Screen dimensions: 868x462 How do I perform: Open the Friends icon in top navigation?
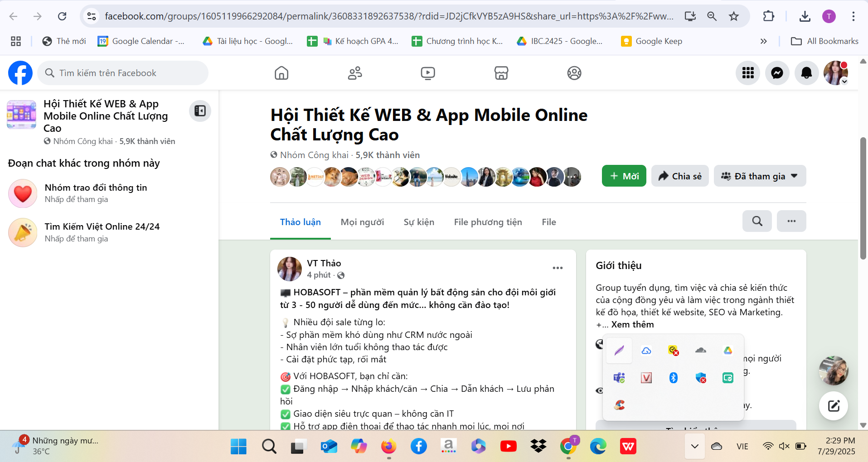[x=355, y=73]
